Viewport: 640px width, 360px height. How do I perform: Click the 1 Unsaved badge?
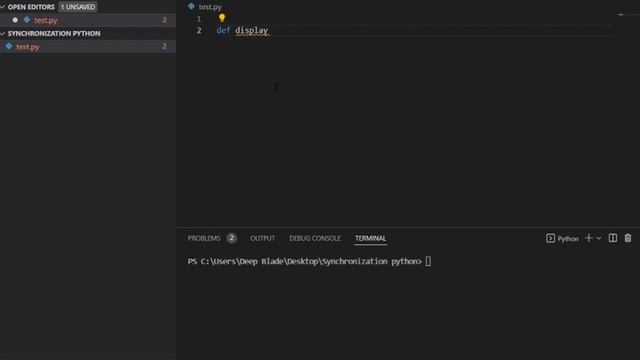78,7
